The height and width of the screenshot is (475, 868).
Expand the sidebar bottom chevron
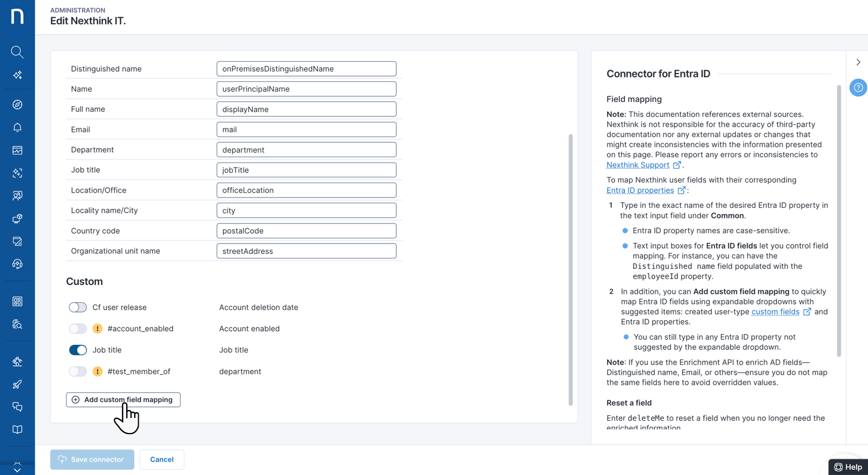(x=17, y=469)
